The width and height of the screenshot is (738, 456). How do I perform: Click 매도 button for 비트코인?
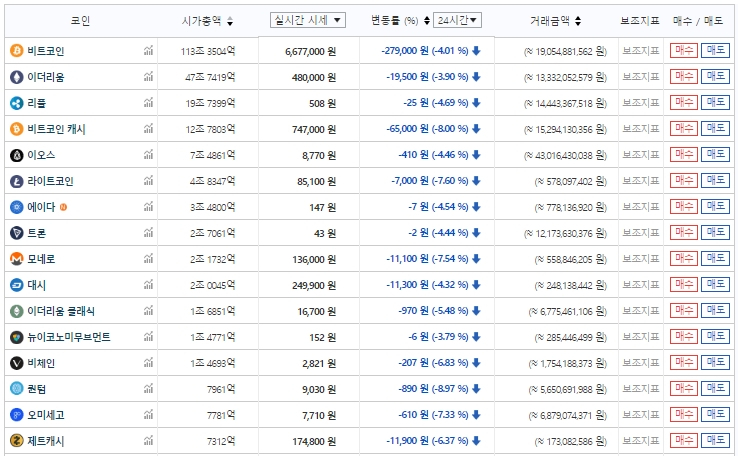[x=715, y=50]
